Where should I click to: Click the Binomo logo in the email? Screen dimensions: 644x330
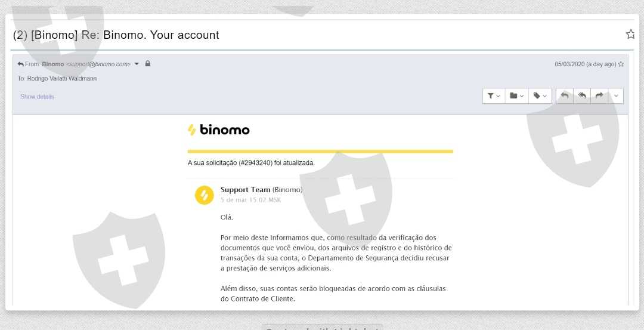click(x=219, y=129)
